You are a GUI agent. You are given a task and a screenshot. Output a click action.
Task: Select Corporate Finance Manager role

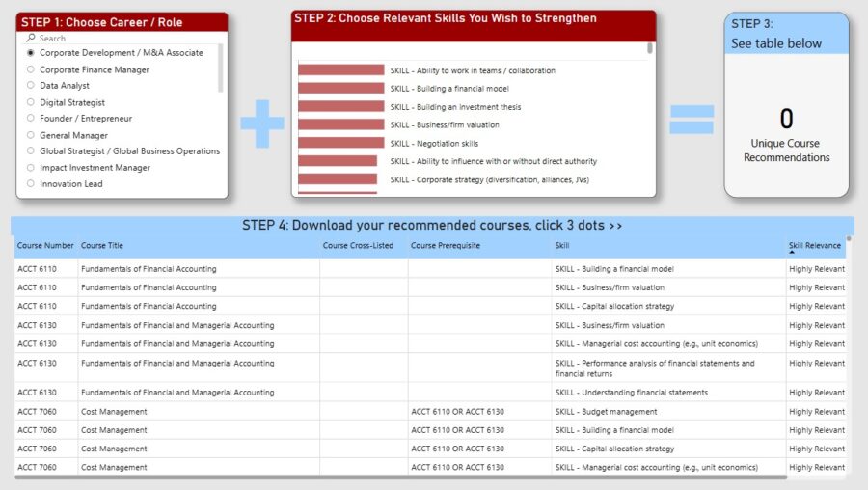[88, 69]
